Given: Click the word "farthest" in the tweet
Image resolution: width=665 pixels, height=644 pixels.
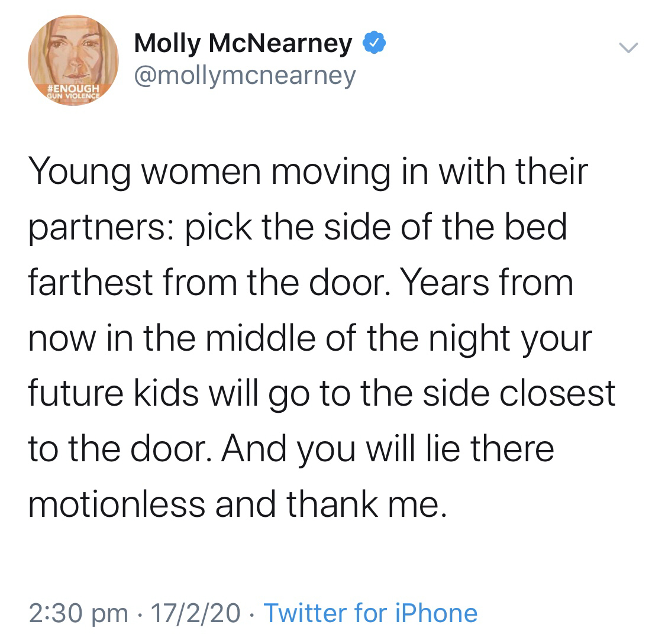Looking at the screenshot, I should pyautogui.click(x=91, y=283).
